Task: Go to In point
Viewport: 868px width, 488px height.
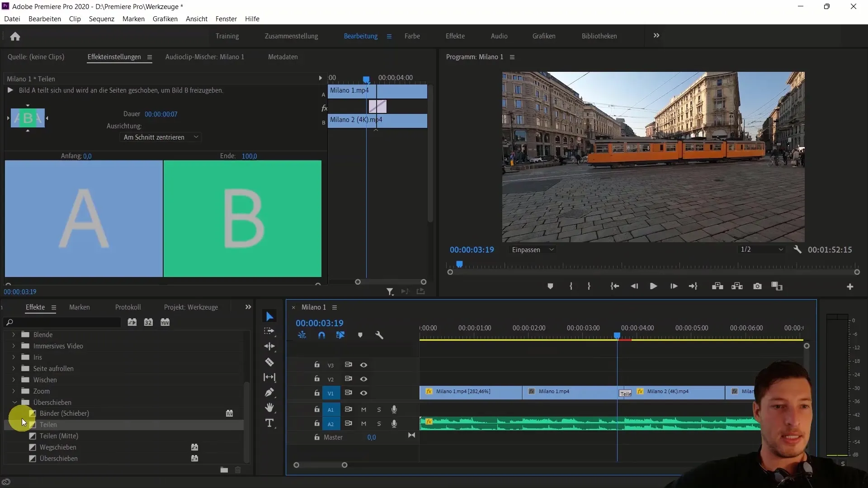Action: (x=614, y=286)
